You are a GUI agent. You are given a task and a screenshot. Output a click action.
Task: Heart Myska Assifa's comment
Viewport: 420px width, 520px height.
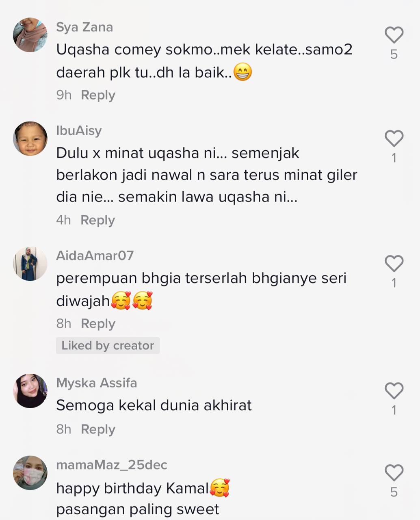click(x=394, y=391)
